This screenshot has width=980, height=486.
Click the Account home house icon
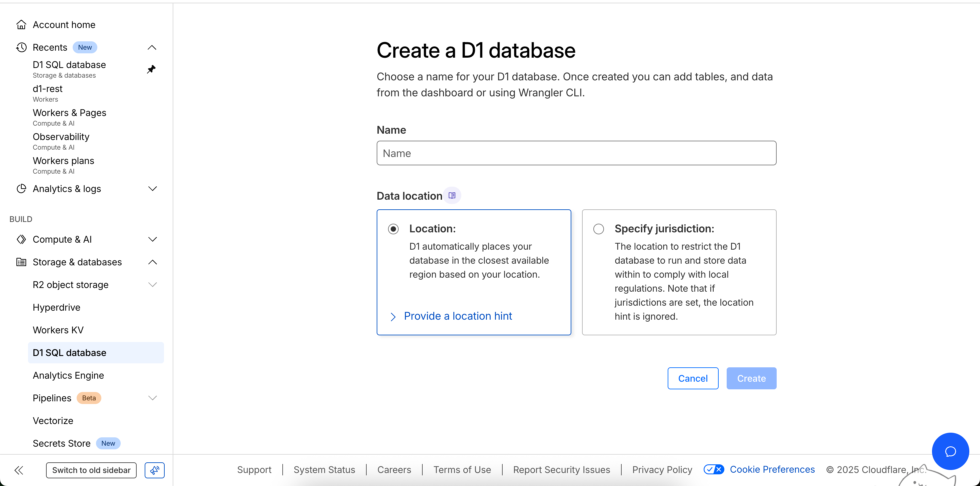[x=21, y=25]
